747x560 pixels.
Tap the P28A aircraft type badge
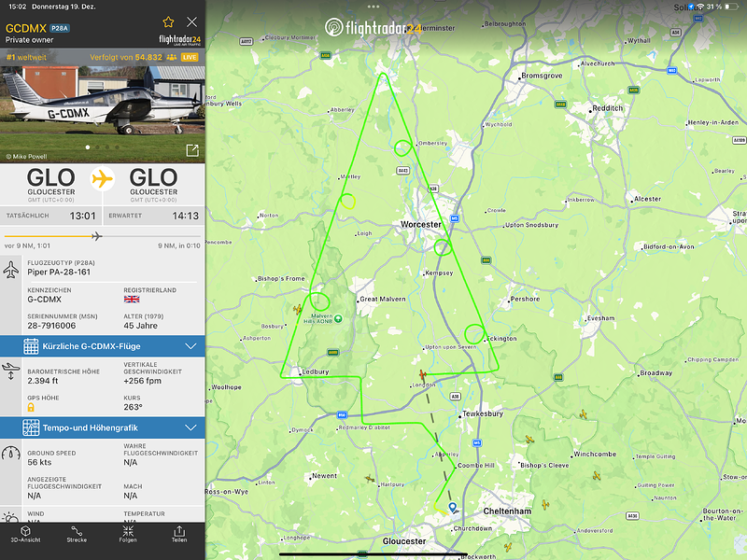point(60,29)
